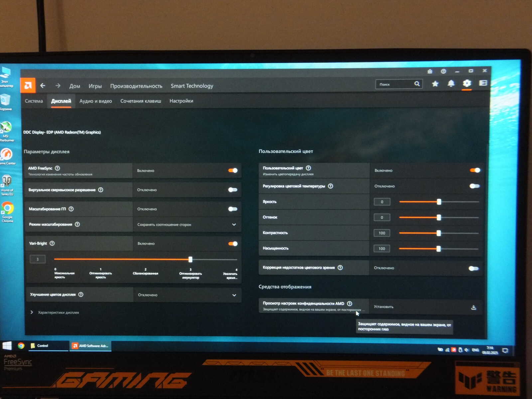Show help for AMD FreeSync
532x399 pixels.
pyautogui.click(x=57, y=168)
